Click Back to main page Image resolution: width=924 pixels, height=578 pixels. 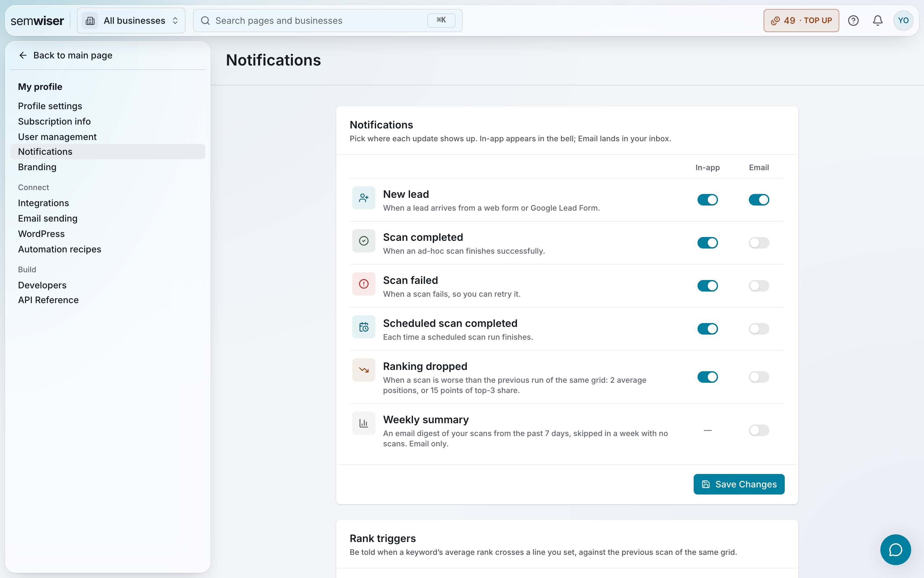coord(65,56)
